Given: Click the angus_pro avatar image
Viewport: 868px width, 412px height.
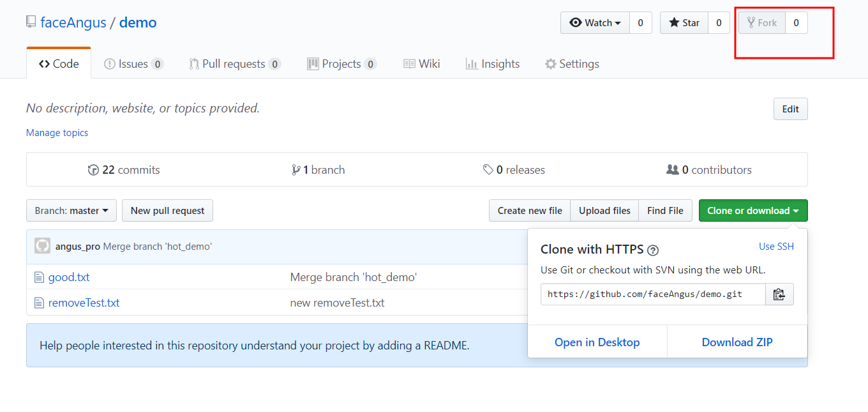Looking at the screenshot, I should (x=42, y=247).
